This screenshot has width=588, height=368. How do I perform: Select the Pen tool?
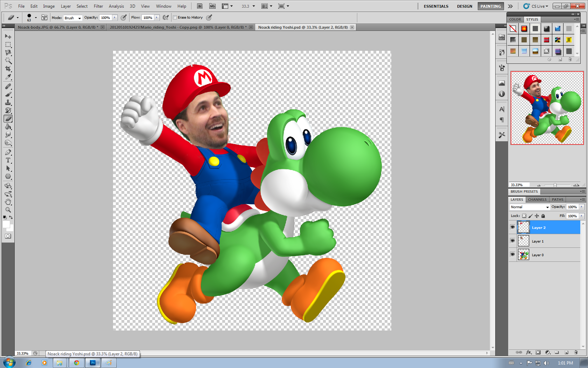point(8,152)
